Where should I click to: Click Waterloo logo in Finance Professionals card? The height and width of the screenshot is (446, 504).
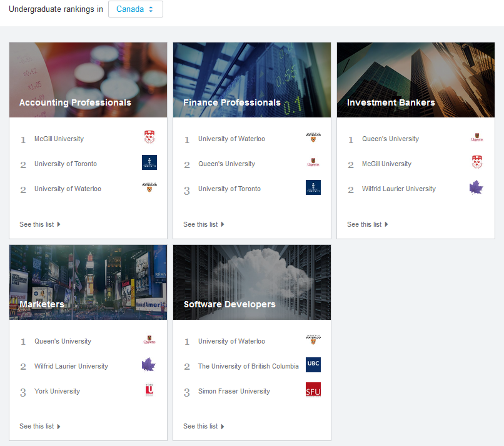(x=313, y=137)
